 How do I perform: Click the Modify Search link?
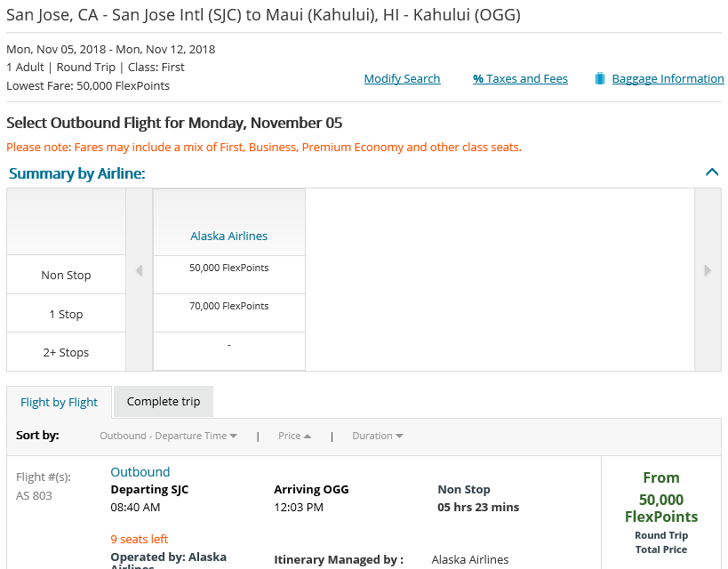pyautogui.click(x=402, y=79)
